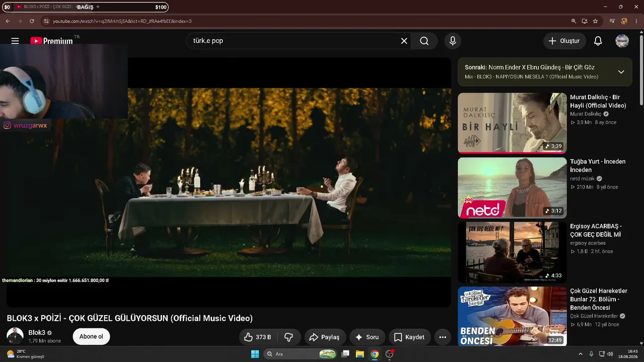This screenshot has height=362, width=644.
Task: Click video title 'ÇOK GÜZEL GÜLÜYORSUN'
Action: click(x=118, y=318)
